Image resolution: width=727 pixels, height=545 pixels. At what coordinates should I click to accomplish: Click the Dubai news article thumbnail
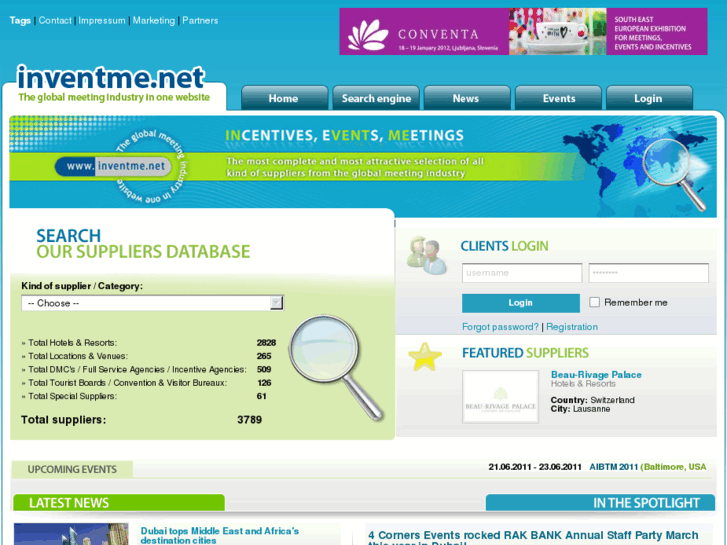(x=71, y=534)
